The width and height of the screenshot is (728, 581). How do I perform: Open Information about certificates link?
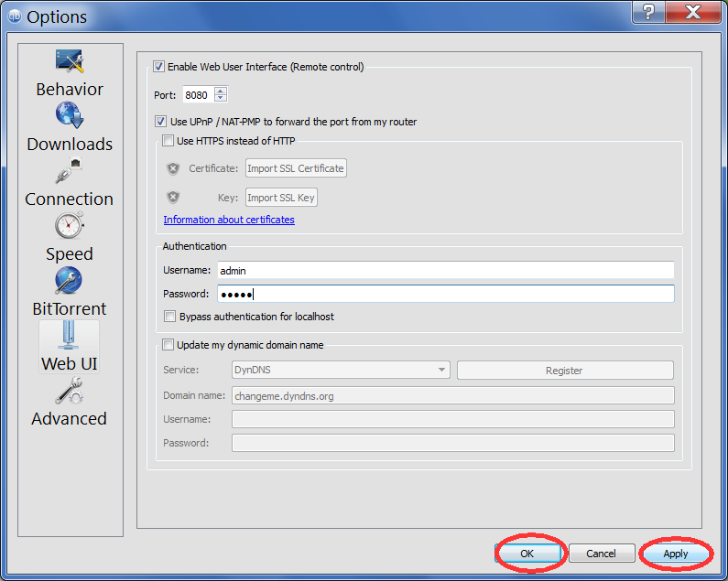[x=229, y=220]
